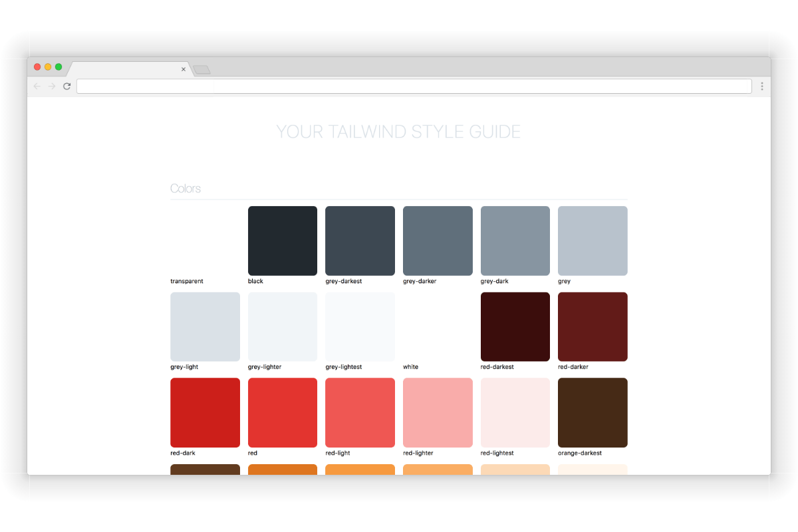Viewport: 798px width, 532px height.
Task: Select the black color swatch
Action: coord(282,241)
